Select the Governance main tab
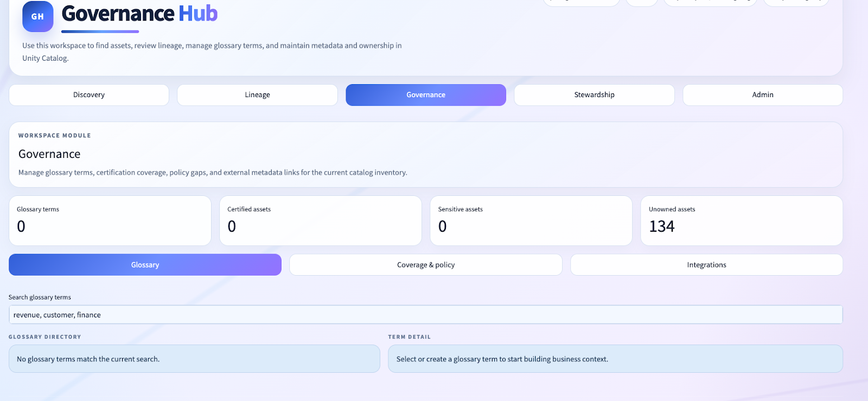 coord(426,95)
